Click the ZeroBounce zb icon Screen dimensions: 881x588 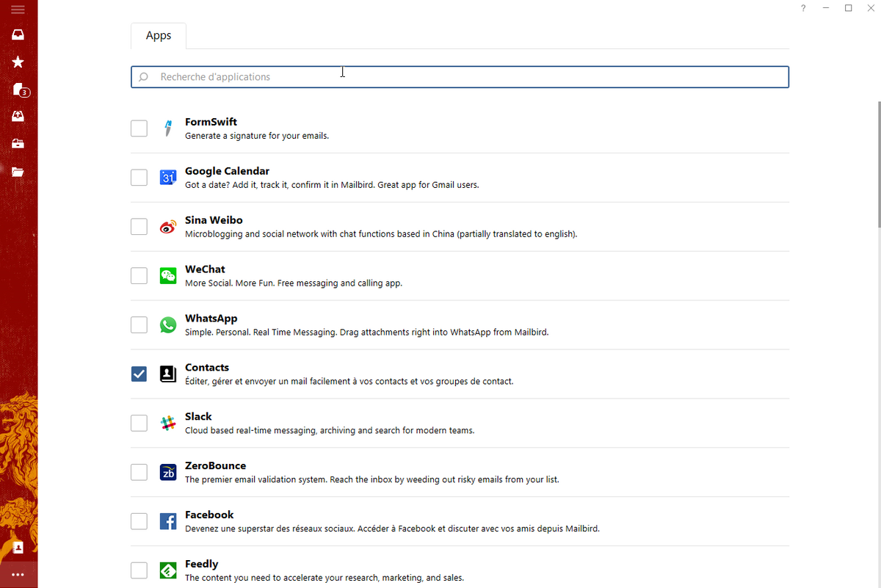168,473
